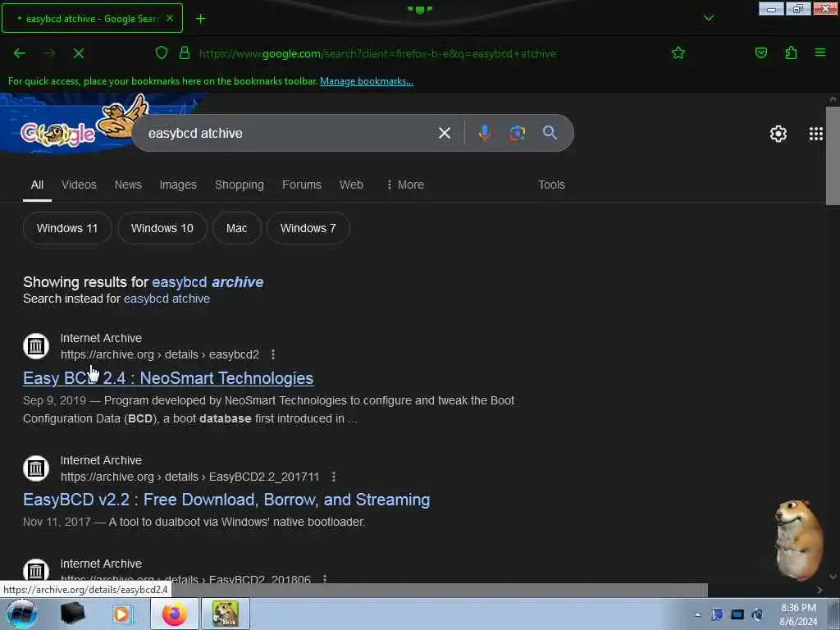
Task: Click Internet Archive favicon of EasyBCD v2.2 result
Action: [x=36, y=468]
